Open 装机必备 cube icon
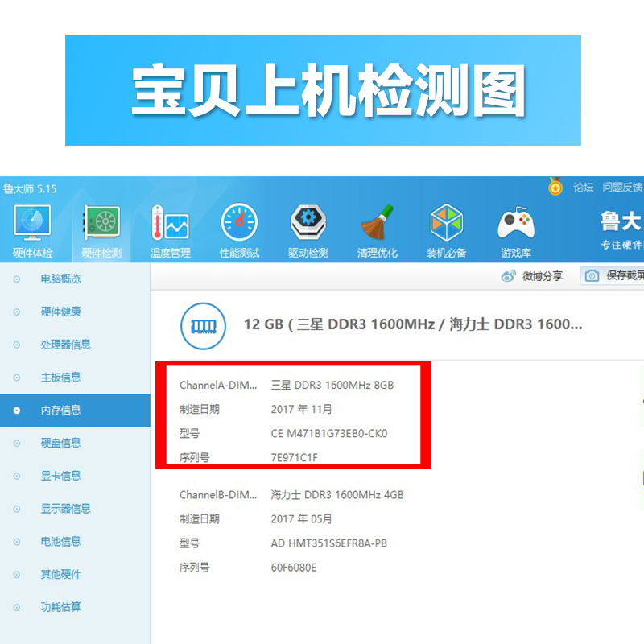The image size is (644, 644). [x=447, y=222]
